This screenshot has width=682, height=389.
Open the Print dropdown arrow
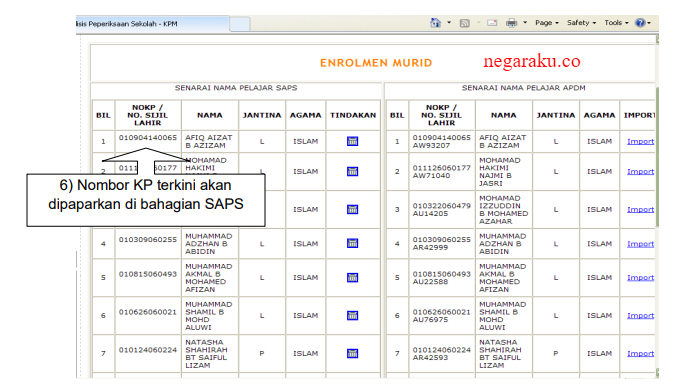point(525,23)
